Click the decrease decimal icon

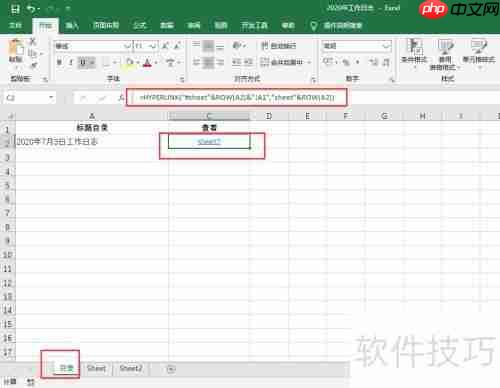point(386,62)
